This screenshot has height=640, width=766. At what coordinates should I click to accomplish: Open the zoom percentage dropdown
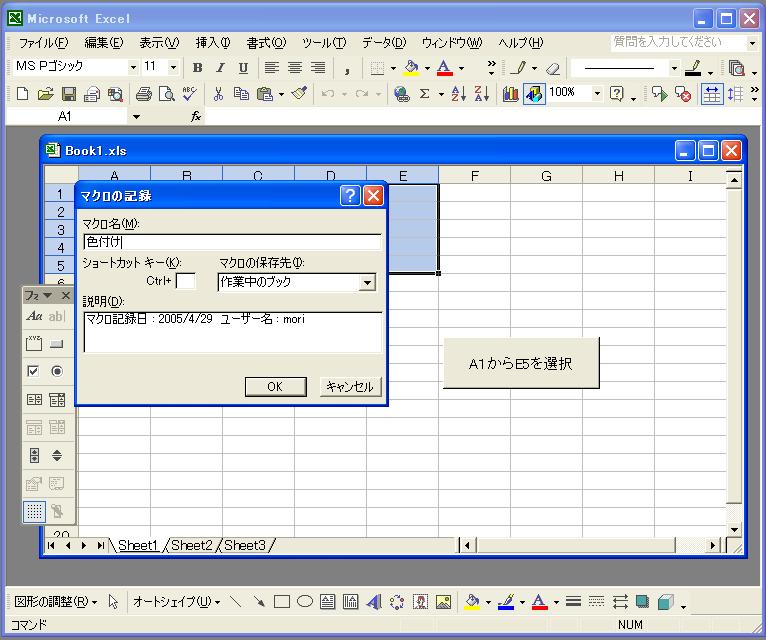click(597, 93)
